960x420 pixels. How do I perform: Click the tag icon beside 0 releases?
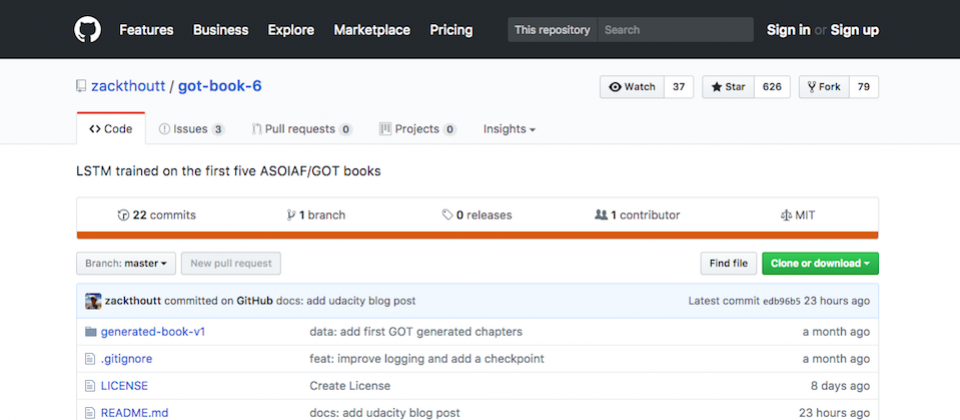point(448,215)
